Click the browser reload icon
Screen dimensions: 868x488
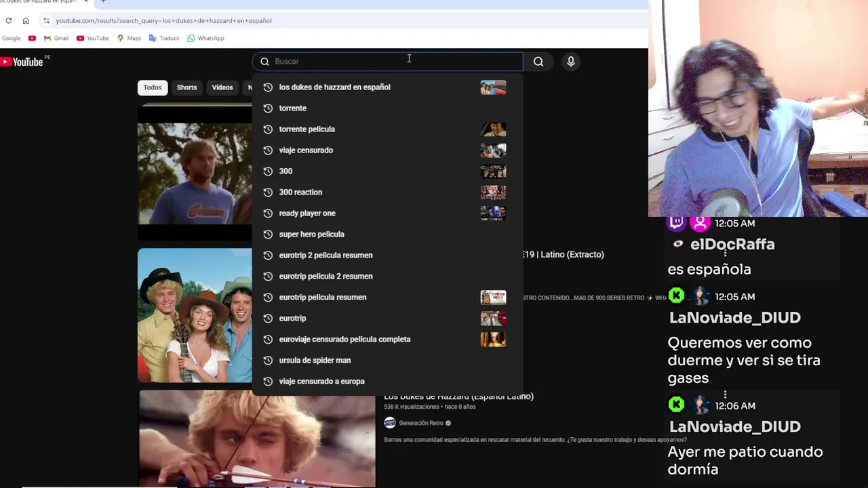click(x=9, y=20)
